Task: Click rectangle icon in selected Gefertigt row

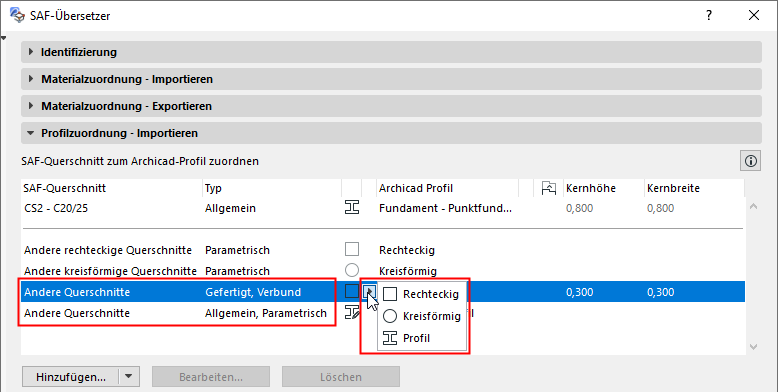Action: coord(352,291)
